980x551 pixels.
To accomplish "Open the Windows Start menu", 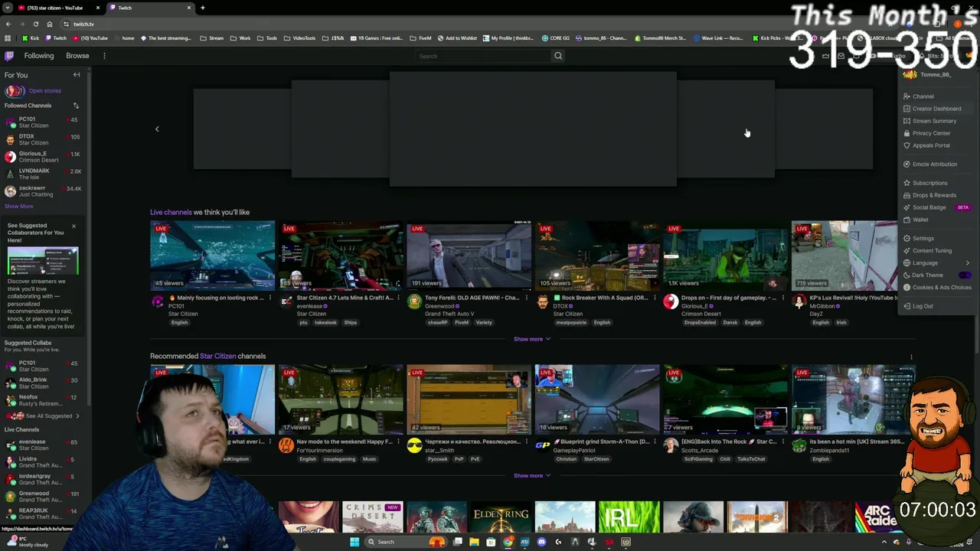I will (x=354, y=542).
